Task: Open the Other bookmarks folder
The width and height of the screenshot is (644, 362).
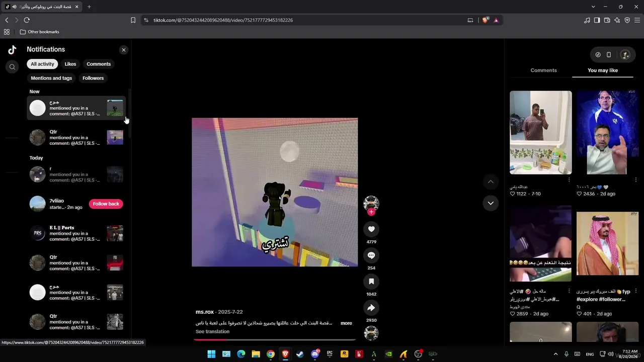Action: [x=40, y=32]
